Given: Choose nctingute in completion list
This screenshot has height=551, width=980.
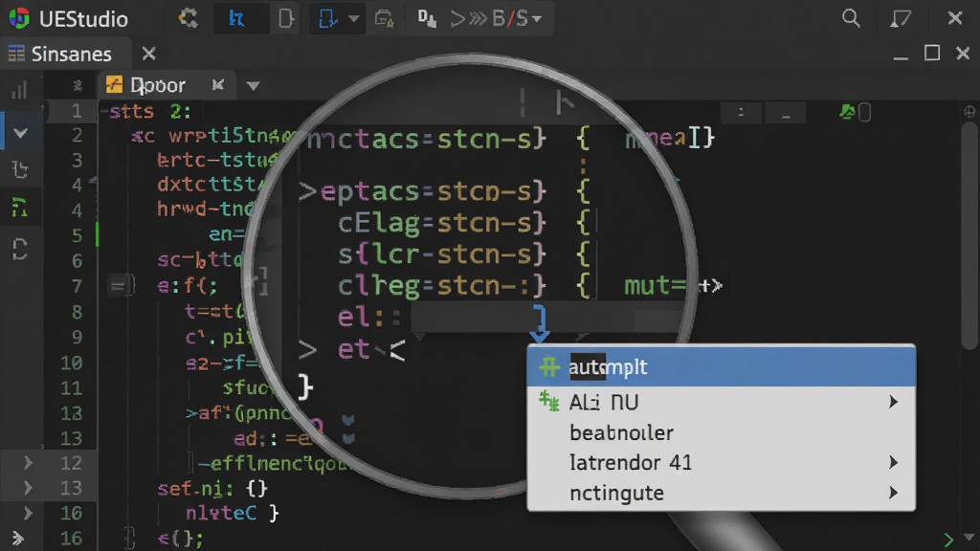Looking at the screenshot, I should [x=722, y=493].
